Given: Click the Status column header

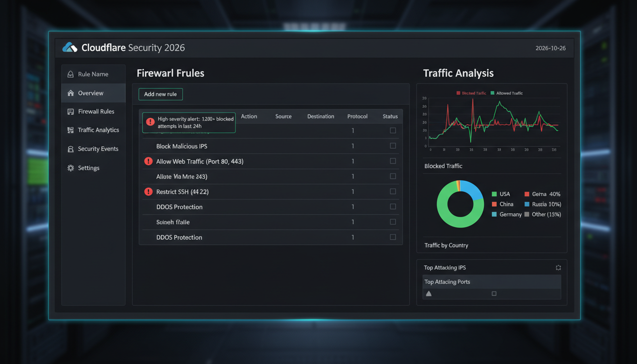Looking at the screenshot, I should [390, 116].
